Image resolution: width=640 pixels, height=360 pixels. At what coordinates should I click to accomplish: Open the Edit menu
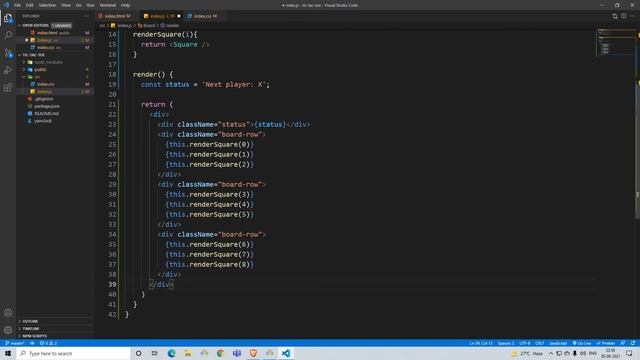(30, 5)
